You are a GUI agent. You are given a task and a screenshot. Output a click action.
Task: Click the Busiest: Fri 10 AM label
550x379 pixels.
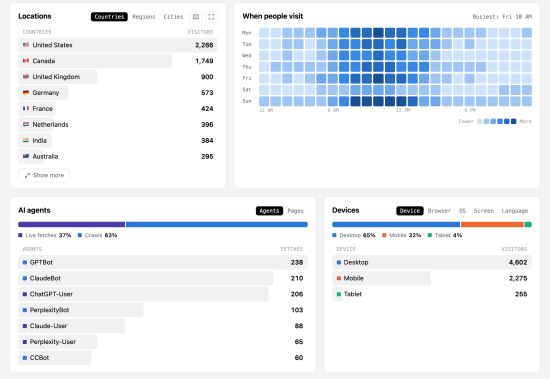pyautogui.click(x=502, y=16)
